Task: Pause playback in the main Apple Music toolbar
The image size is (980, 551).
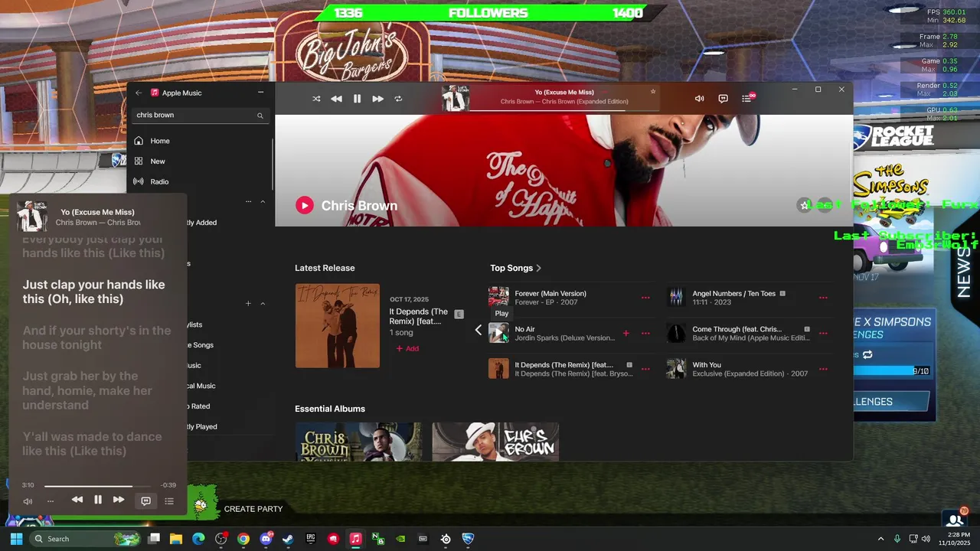Action: (357, 99)
